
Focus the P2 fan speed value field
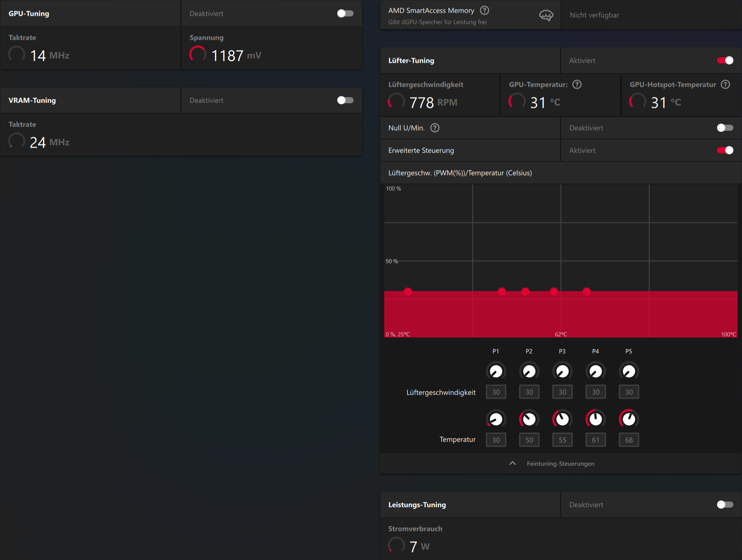pyautogui.click(x=529, y=392)
